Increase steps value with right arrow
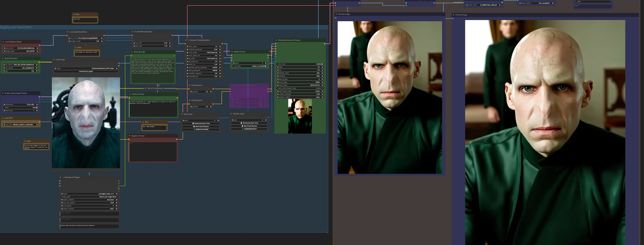644x245 pixels. click(x=323, y=67)
